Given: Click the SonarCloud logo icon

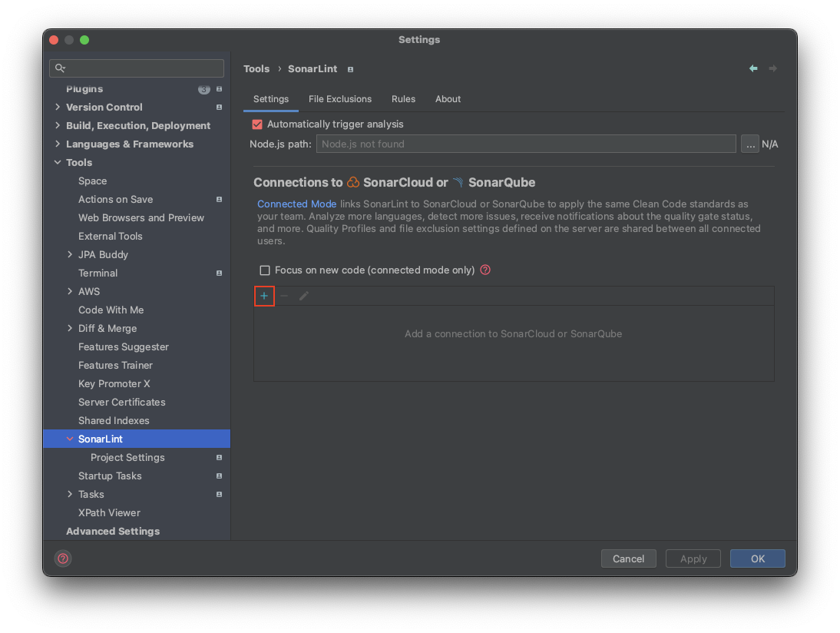Looking at the screenshot, I should click(x=353, y=182).
